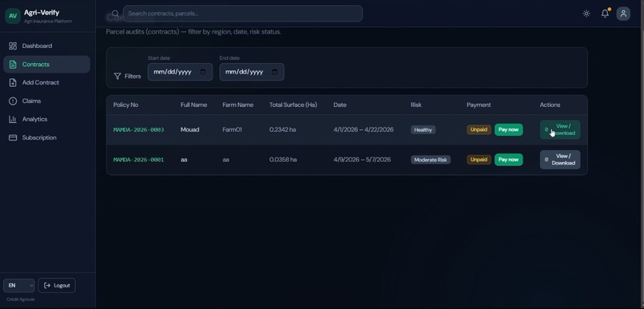This screenshot has height=309, width=644.
Task: Click the Farm Name column header
Action: click(x=238, y=105)
